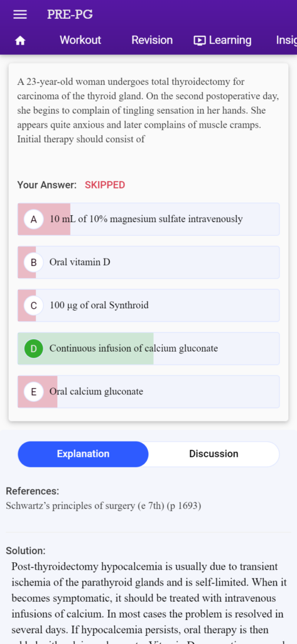Open the hamburger navigation menu
Screen dimensions: 297x644
click(19, 14)
